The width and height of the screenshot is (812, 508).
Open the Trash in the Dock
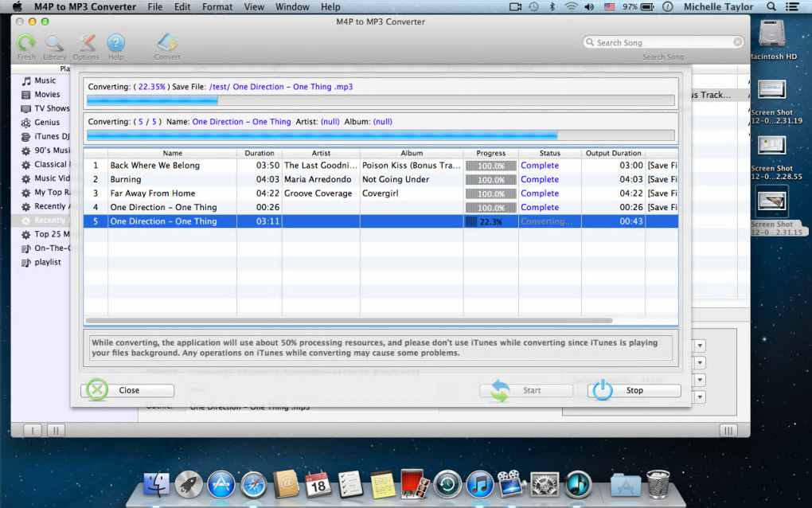tap(658, 484)
